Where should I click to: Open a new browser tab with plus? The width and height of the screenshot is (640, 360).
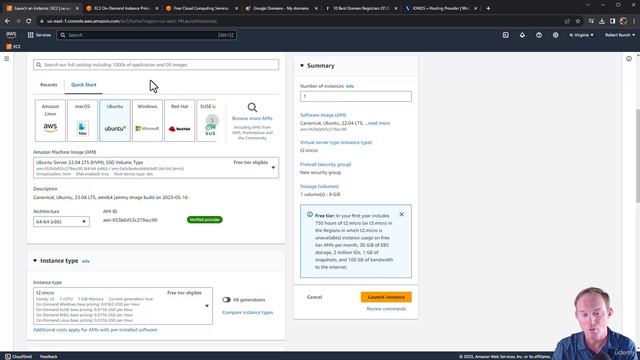tap(488, 8)
